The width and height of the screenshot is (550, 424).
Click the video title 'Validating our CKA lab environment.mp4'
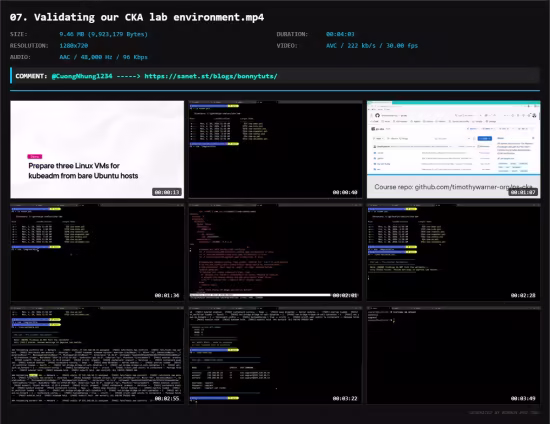137,17
